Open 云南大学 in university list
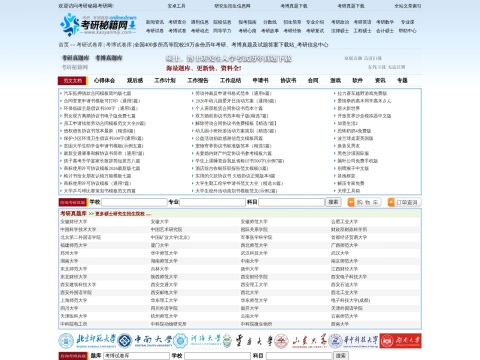The height and width of the screenshot is (360, 480). click(250, 316)
